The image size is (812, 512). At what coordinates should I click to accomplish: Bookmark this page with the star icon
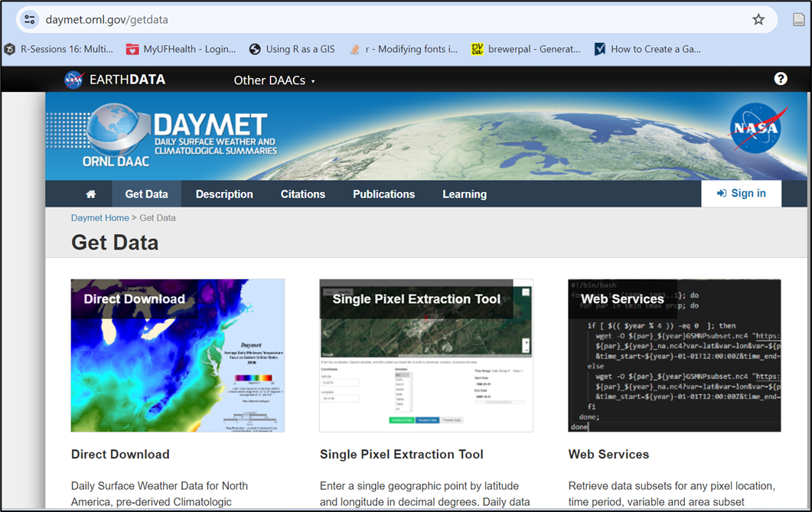[758, 20]
